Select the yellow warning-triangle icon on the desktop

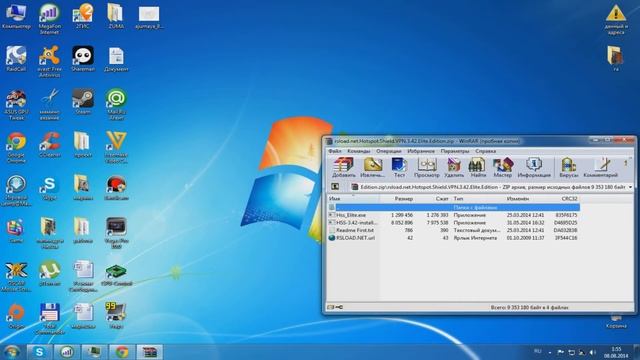click(x=616, y=20)
